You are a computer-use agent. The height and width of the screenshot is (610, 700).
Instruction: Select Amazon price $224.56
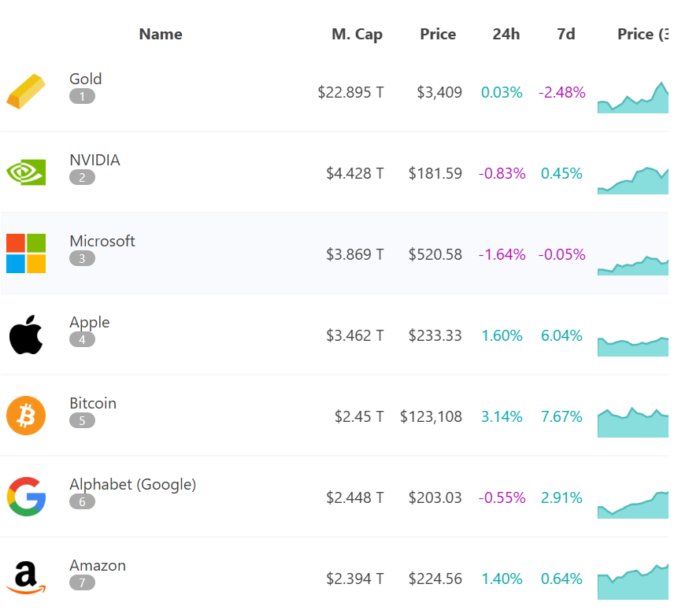point(435,579)
